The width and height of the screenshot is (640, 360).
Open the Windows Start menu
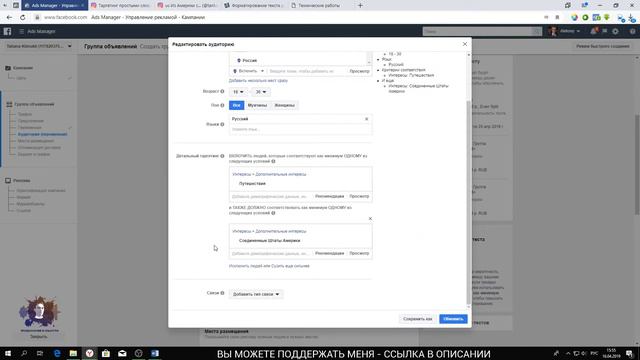[x=8, y=353]
